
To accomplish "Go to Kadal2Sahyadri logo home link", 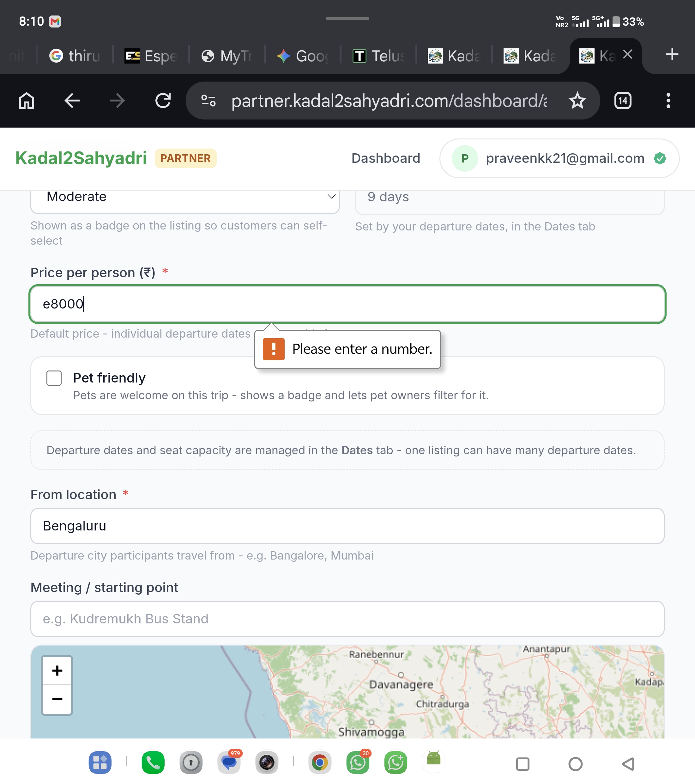I will click(x=81, y=158).
